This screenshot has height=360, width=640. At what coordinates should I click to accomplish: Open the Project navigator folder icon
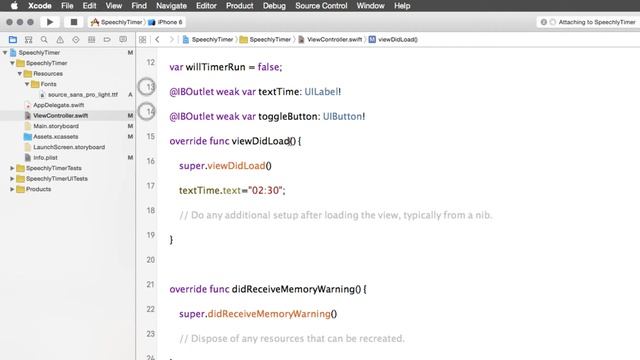click(x=13, y=40)
